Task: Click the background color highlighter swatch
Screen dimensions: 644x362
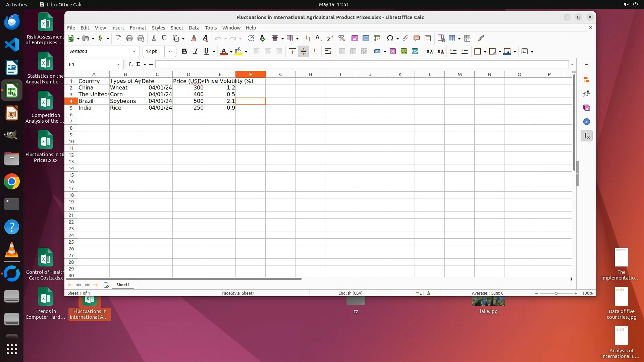Action: [238, 51]
